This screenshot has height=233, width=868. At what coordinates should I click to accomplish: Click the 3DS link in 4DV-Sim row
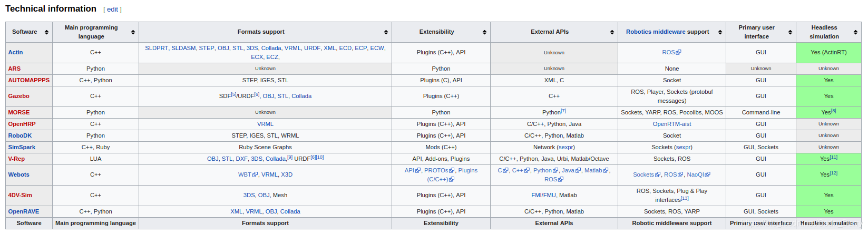tap(249, 195)
